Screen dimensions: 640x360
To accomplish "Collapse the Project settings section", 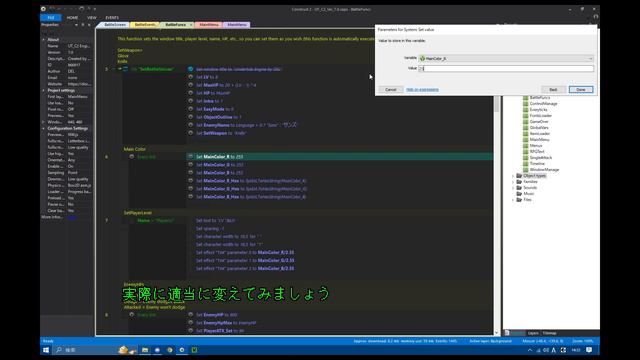I will tap(44, 90).
